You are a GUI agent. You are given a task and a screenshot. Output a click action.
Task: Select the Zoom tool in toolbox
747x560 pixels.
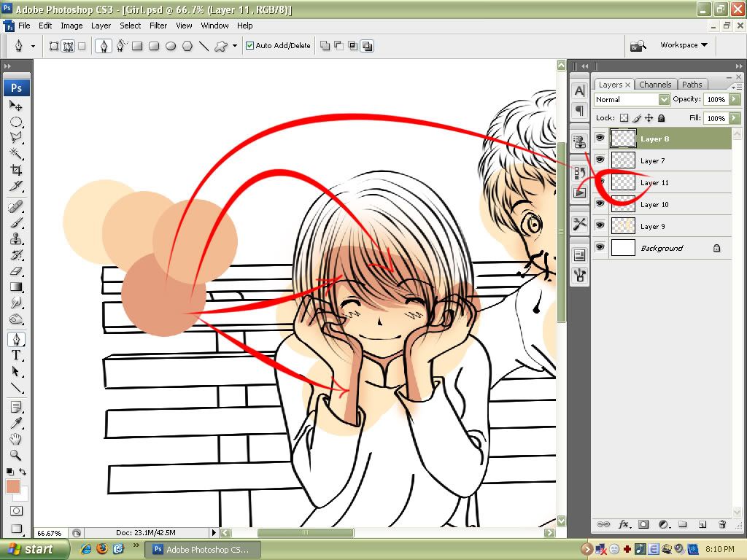pos(16,456)
